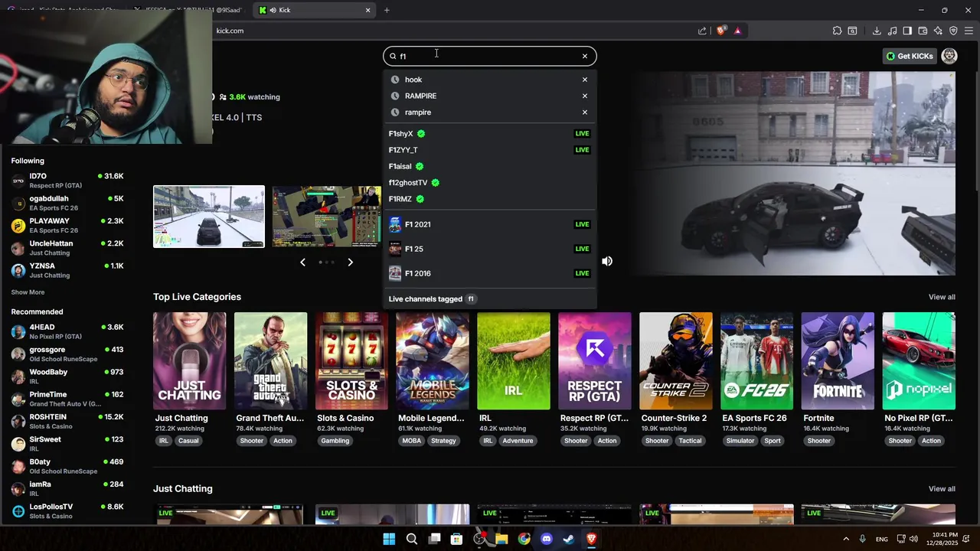Remove 'hook' from recent searches
980x551 pixels.
[585, 80]
